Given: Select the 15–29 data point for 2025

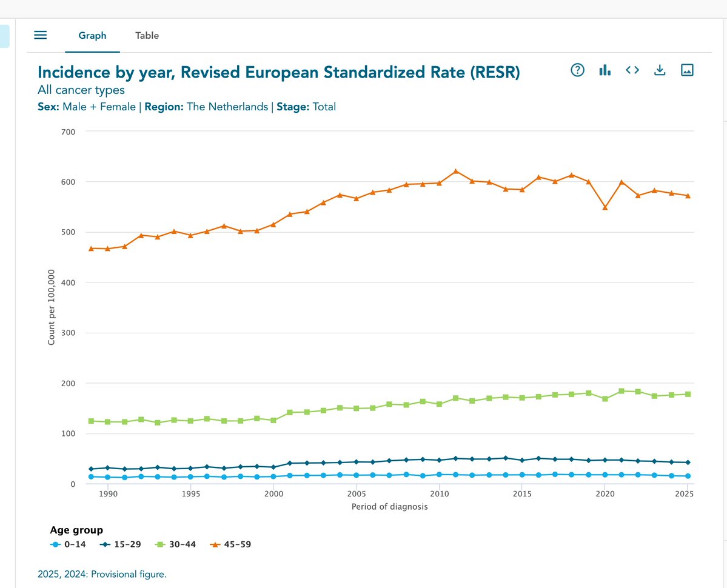Looking at the screenshot, I should (x=688, y=463).
